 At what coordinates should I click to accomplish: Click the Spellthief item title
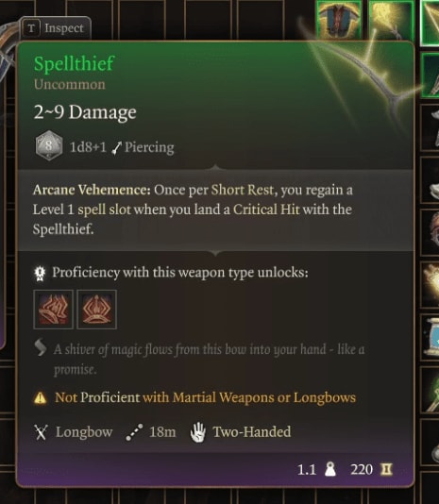point(74,63)
